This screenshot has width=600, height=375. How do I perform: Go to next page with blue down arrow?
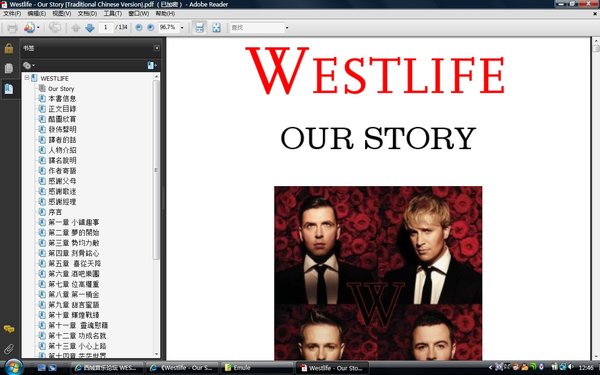click(90, 28)
